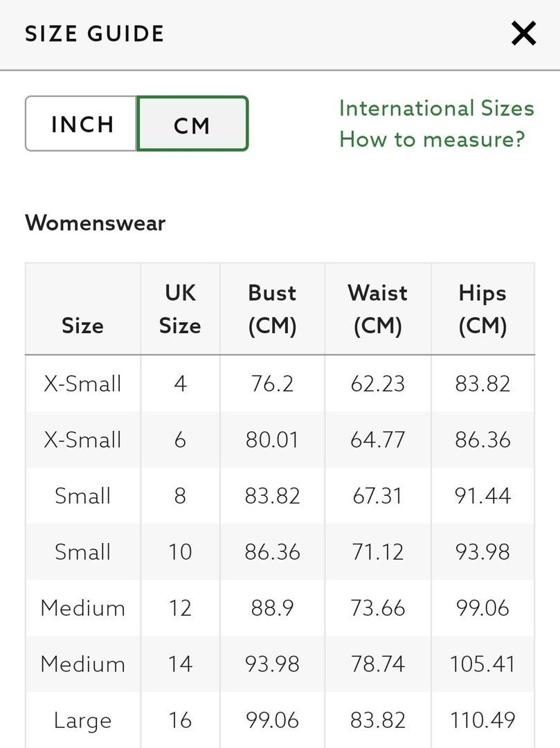This screenshot has height=748, width=560.
Task: Open the How to measure link
Action: 432,139
